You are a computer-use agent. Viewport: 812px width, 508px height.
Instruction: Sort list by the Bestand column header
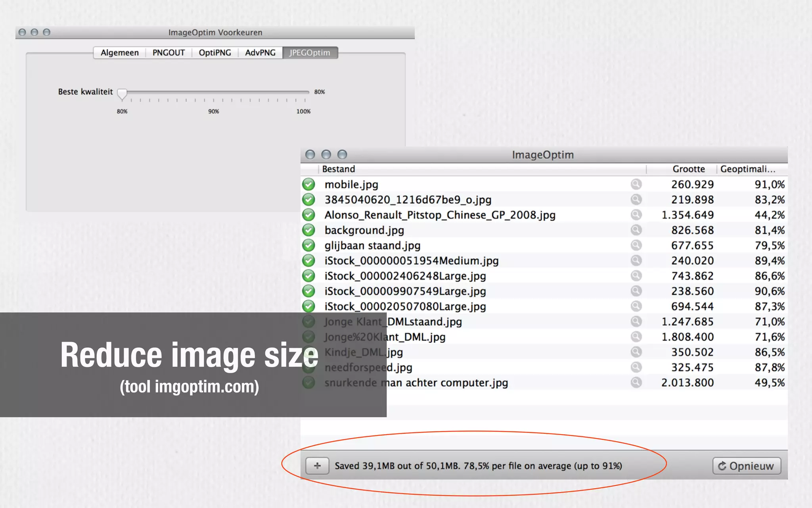(x=482, y=169)
